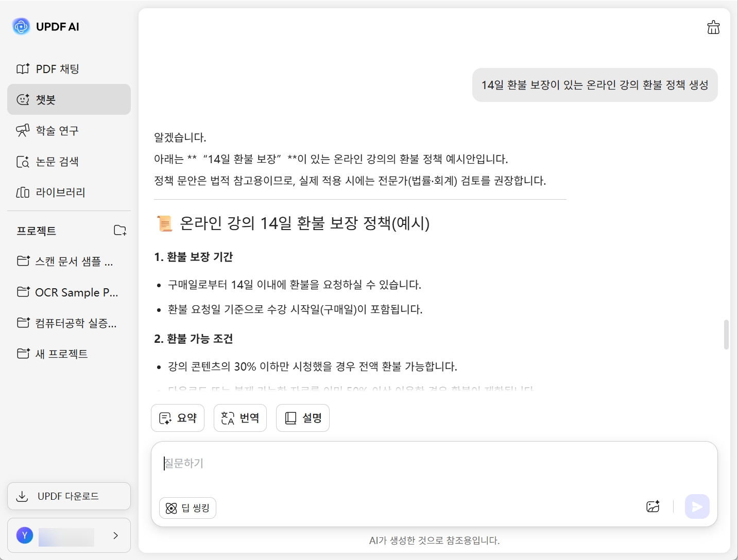Click the clear chat broom icon
Screen dimensions: 738x560
pyautogui.click(x=713, y=27)
